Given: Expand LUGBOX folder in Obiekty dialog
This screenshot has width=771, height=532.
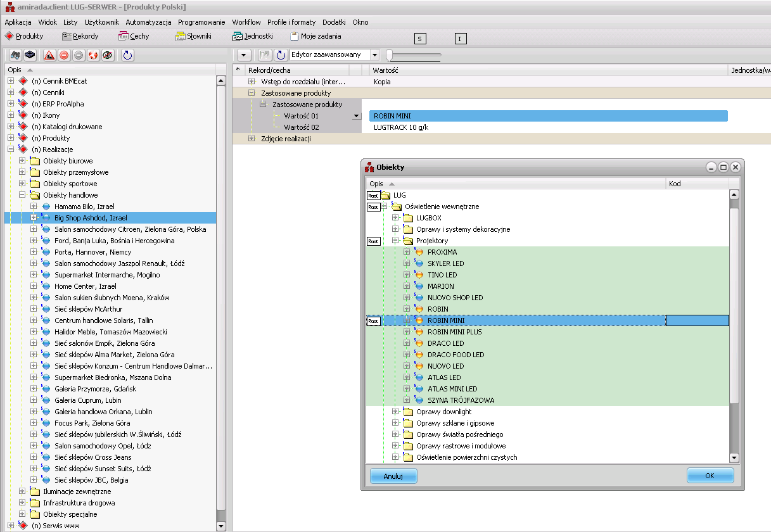Looking at the screenshot, I should click(x=395, y=218).
